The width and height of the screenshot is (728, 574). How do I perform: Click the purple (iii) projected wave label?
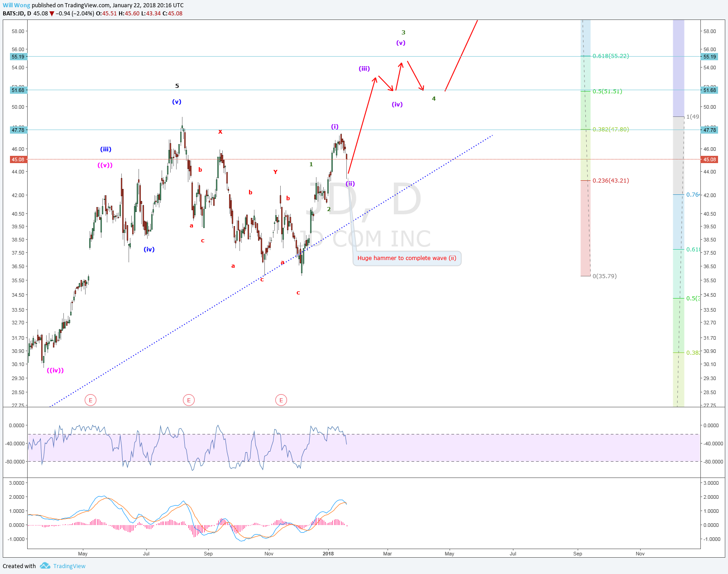364,69
